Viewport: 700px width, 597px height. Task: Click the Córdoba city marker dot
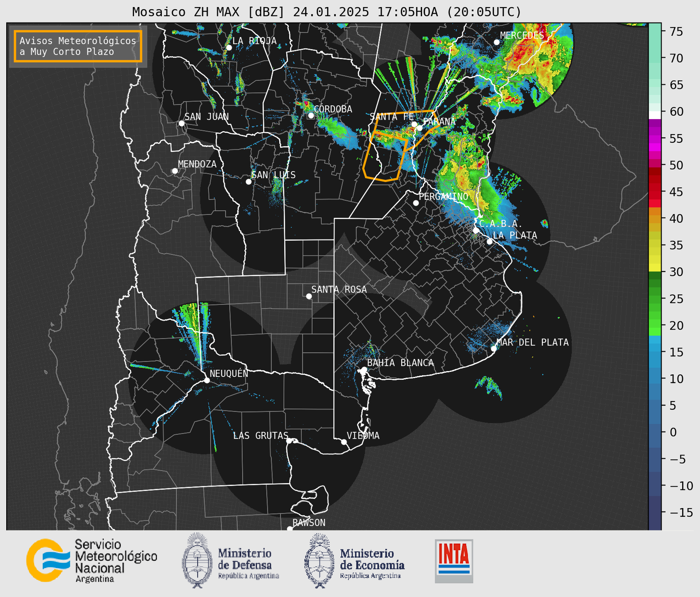click(x=311, y=115)
